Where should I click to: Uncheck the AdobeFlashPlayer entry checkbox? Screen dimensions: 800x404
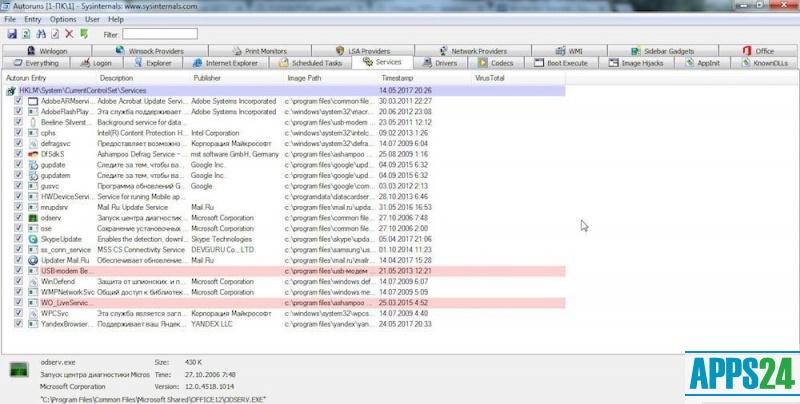(x=19, y=112)
